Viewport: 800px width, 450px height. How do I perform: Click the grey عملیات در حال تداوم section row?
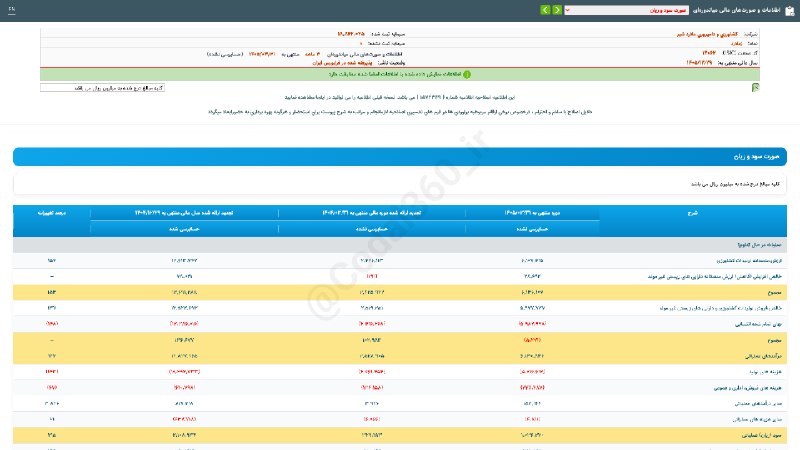coord(399,245)
